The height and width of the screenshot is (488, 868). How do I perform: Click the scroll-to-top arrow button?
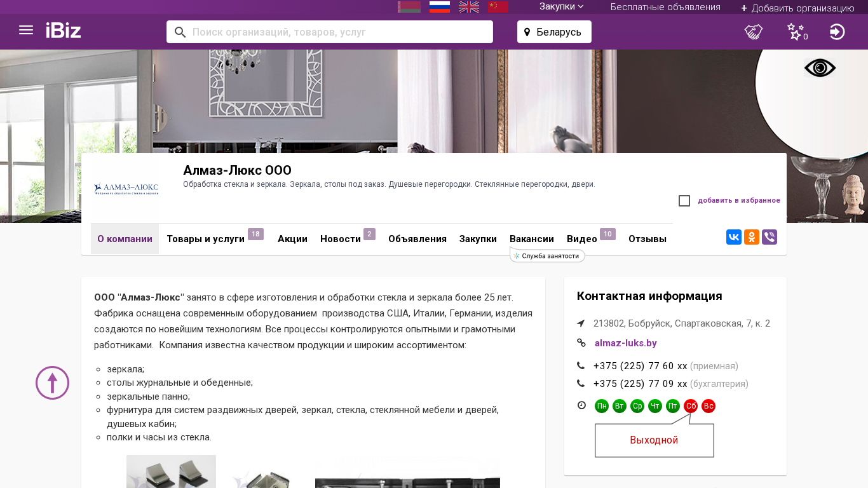pos(52,383)
